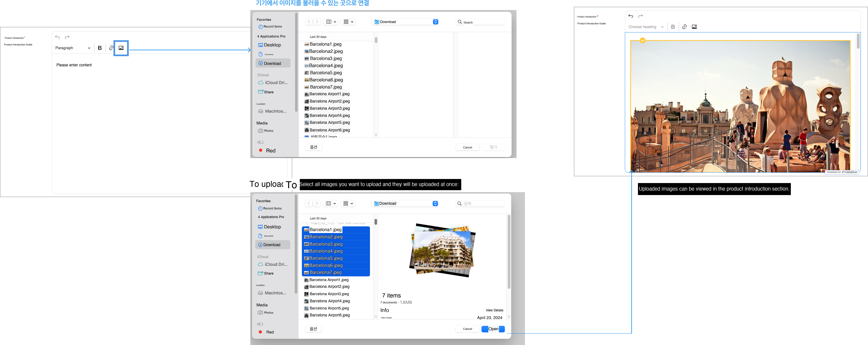Toggle Bold in the Paragraph editor toolbar
The width and height of the screenshot is (868, 345).
point(100,48)
